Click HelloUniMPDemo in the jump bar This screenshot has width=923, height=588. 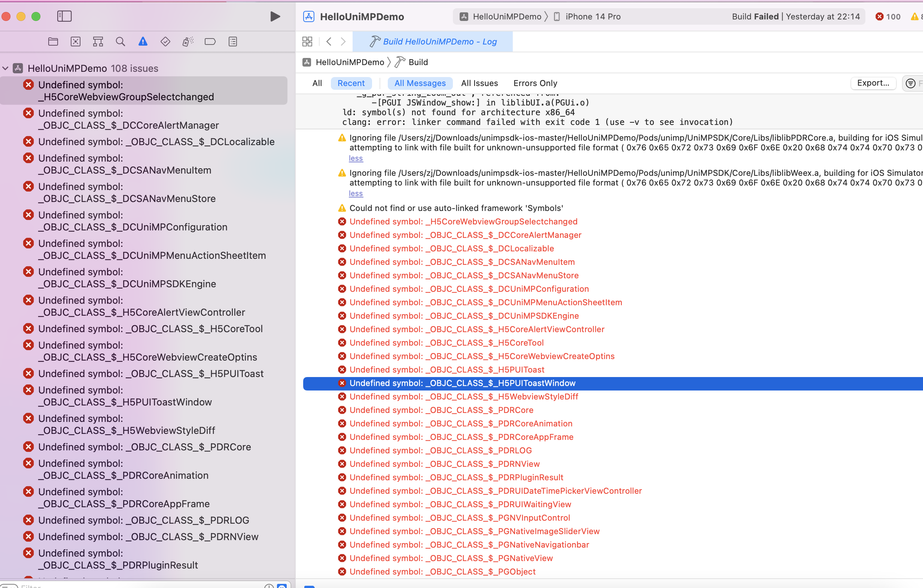344,62
